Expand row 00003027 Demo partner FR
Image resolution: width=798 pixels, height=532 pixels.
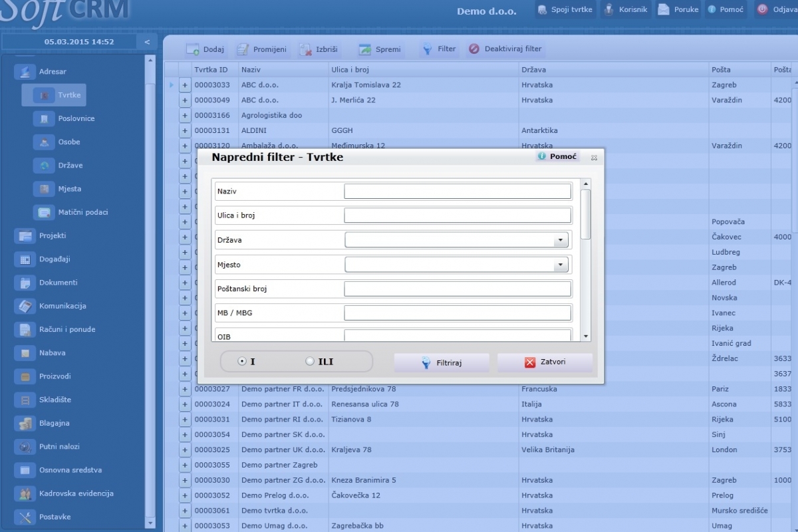click(x=185, y=389)
